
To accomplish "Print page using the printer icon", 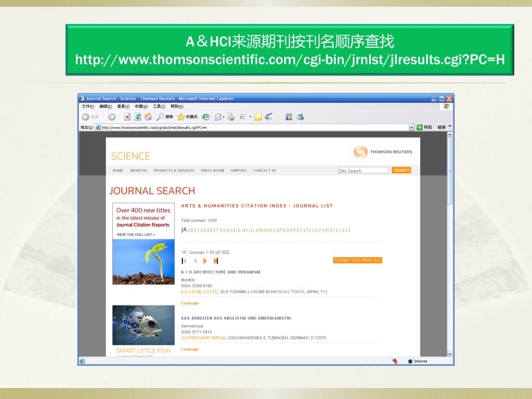I will point(231,117).
